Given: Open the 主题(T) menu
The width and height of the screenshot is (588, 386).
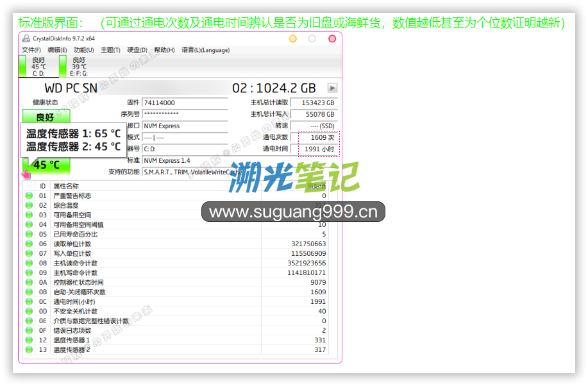Looking at the screenshot, I should pos(110,50).
